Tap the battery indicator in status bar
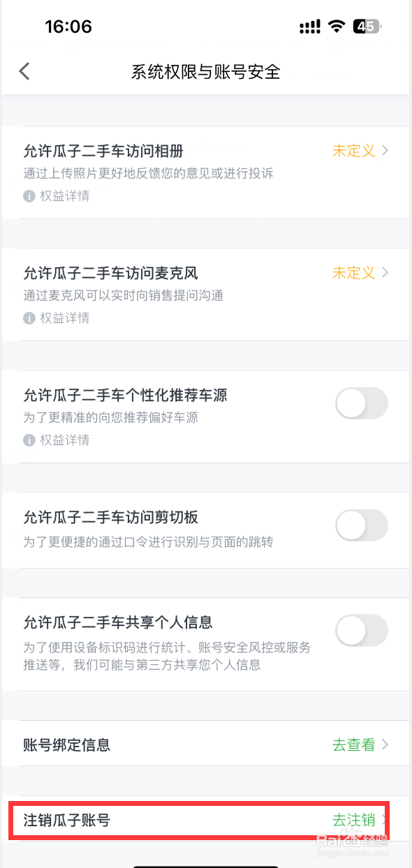This screenshot has width=412, height=868. (367, 27)
